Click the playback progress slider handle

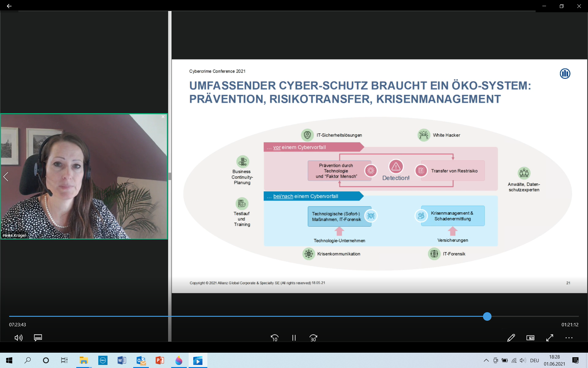point(487,316)
